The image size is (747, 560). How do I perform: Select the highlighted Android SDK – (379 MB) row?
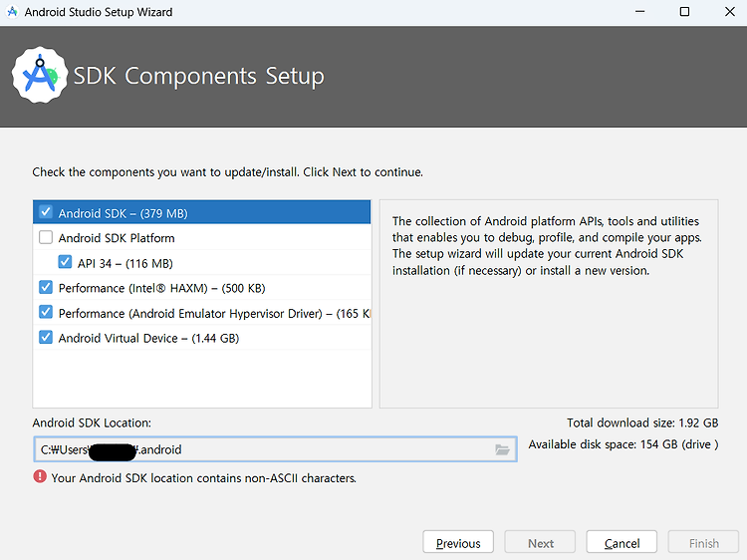(202, 212)
